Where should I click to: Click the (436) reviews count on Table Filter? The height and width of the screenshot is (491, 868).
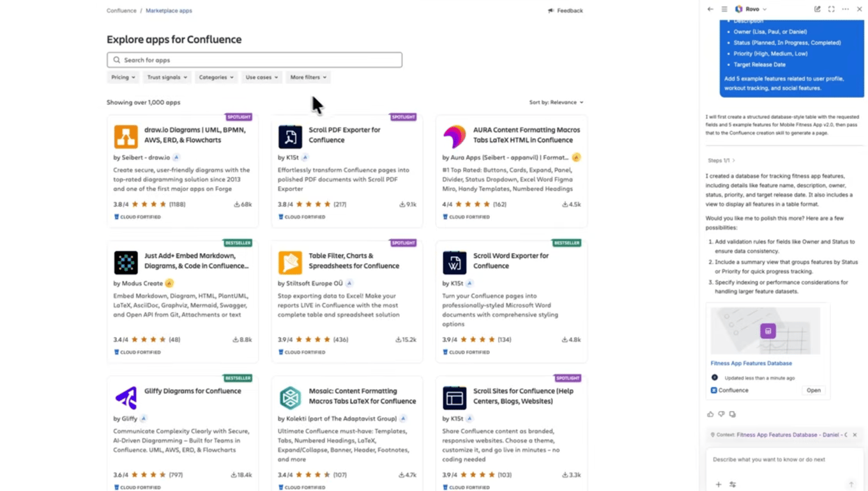(341, 340)
